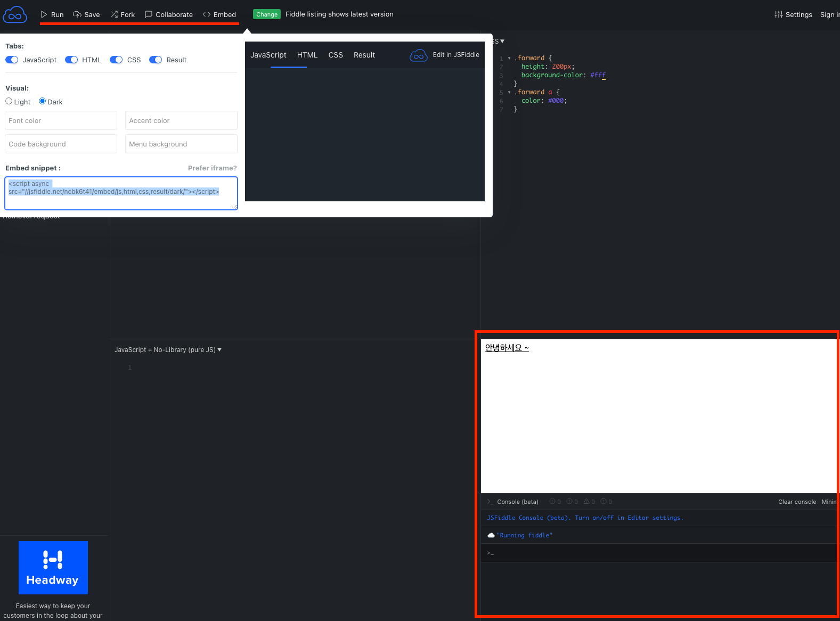Screen dimensions: 840x621
Task: Click JSFiddle Console (beta) info message
Action: point(585,518)
